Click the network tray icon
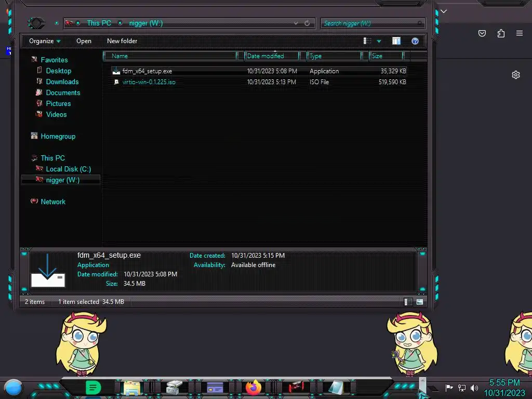 (x=462, y=388)
